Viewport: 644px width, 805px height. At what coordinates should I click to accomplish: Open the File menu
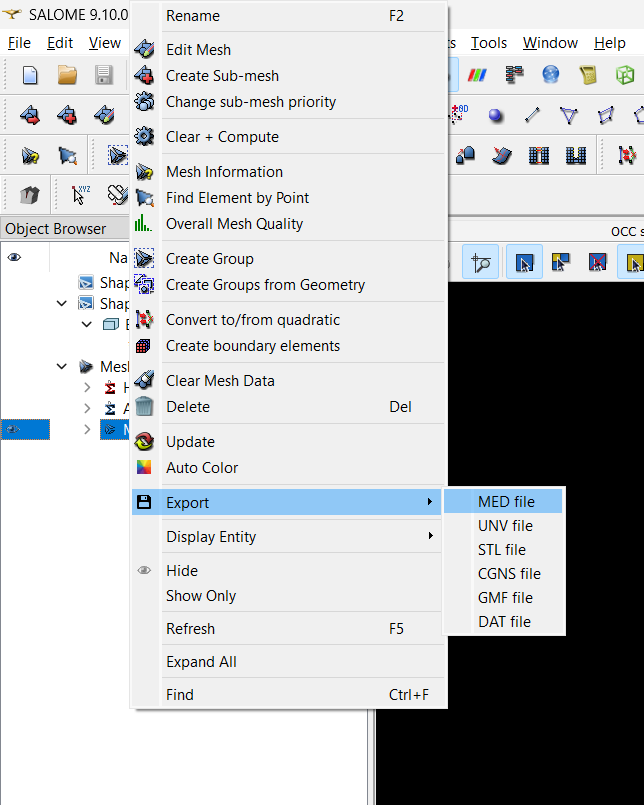[19, 43]
